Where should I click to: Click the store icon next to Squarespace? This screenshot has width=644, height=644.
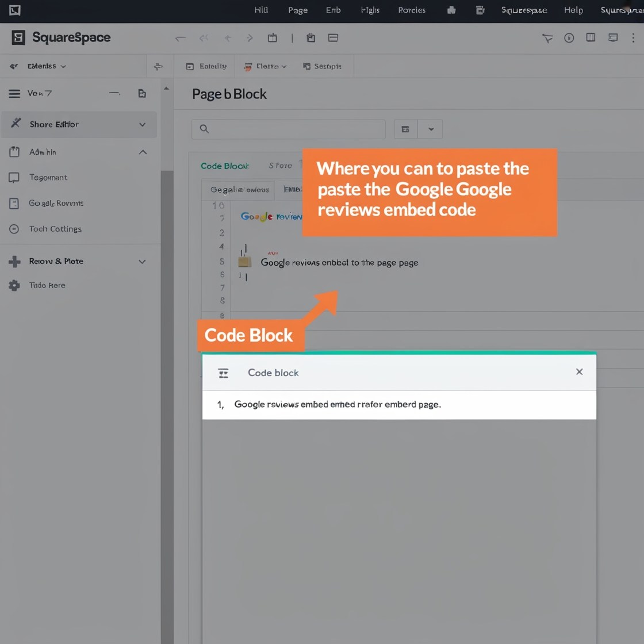(x=480, y=10)
